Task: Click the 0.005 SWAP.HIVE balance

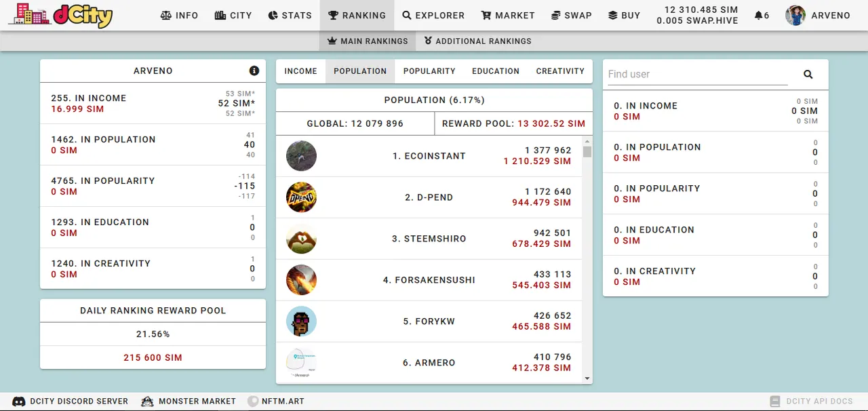Action: (x=697, y=21)
